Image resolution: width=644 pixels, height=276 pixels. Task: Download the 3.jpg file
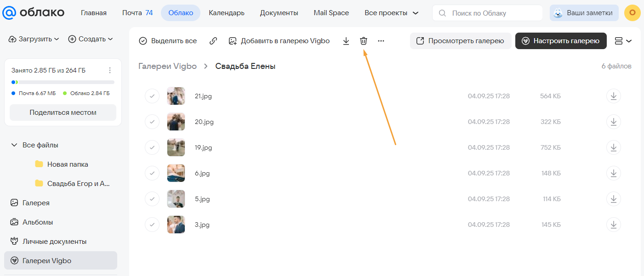pyautogui.click(x=613, y=225)
